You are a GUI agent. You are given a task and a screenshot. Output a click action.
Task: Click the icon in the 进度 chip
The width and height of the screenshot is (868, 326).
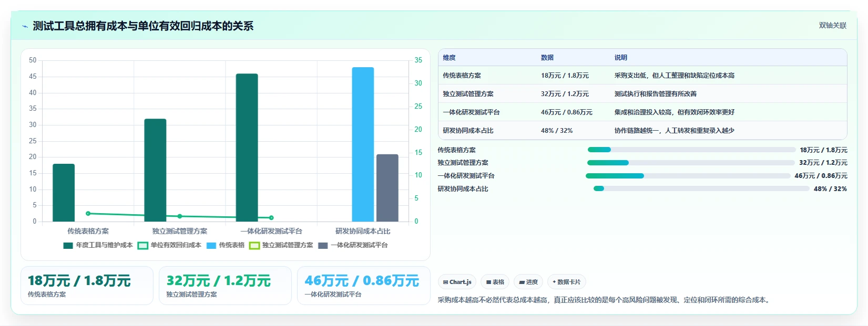[522, 282]
